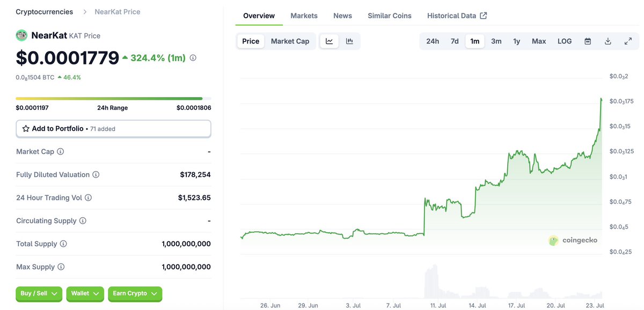The width and height of the screenshot is (644, 310).
Task: Click the 26. Jun date axis label
Action: [270, 305]
